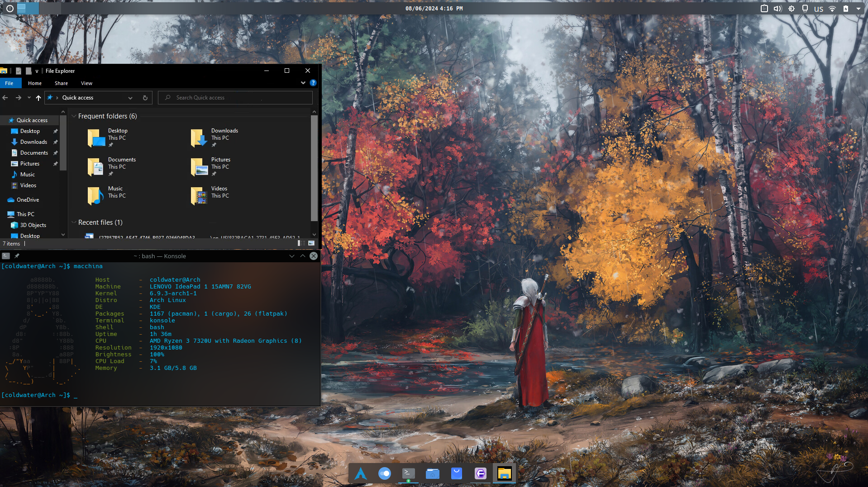Screen dimensions: 868x487
Task: Open the clipboard tray icon in the top panel
Action: point(764,9)
